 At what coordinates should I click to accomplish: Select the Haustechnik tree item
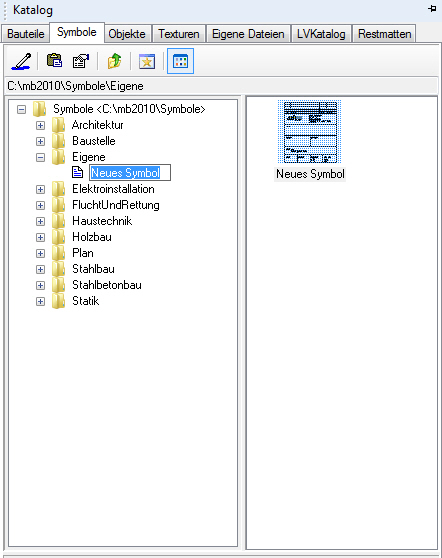pyautogui.click(x=102, y=221)
